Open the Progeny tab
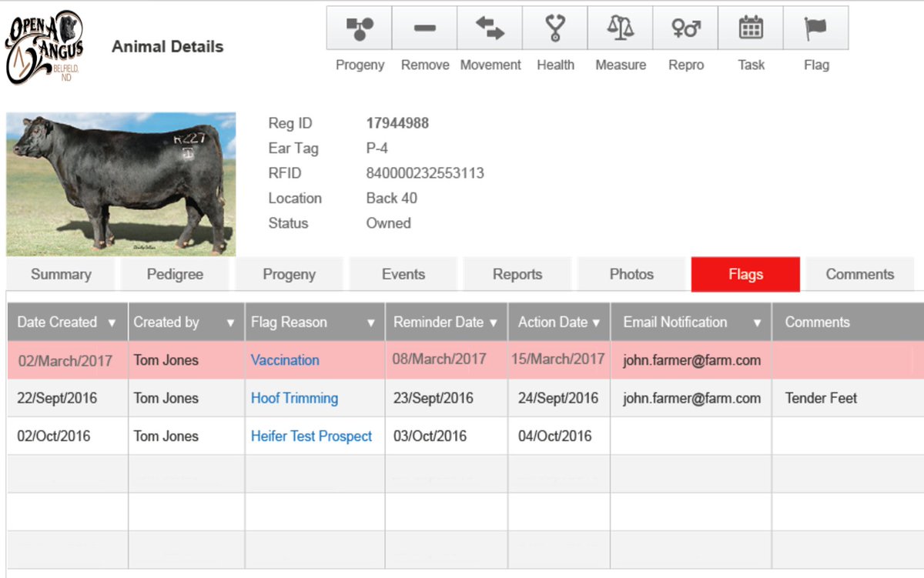The image size is (924, 578). tap(289, 275)
